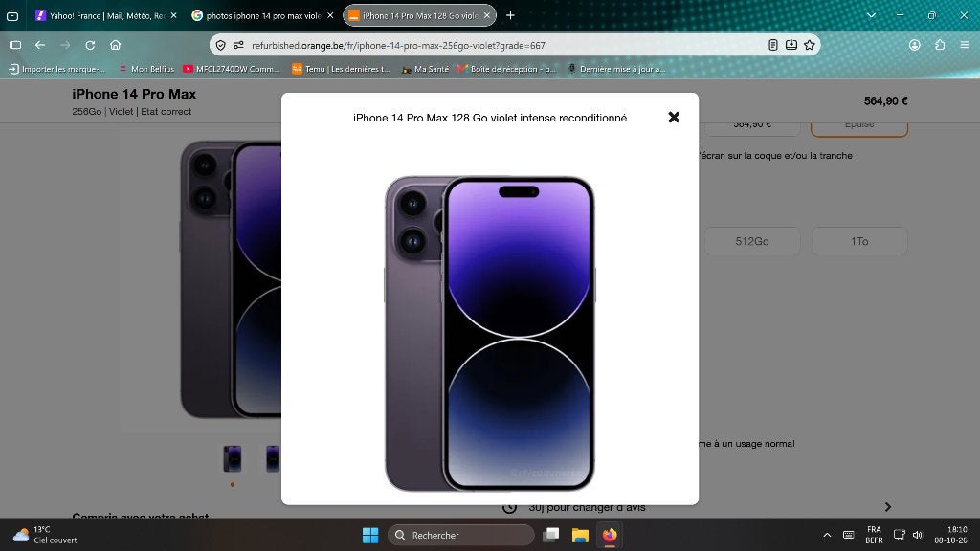This screenshot has height=551, width=980.
Task: Bookmark this page with the star
Action: click(x=810, y=45)
